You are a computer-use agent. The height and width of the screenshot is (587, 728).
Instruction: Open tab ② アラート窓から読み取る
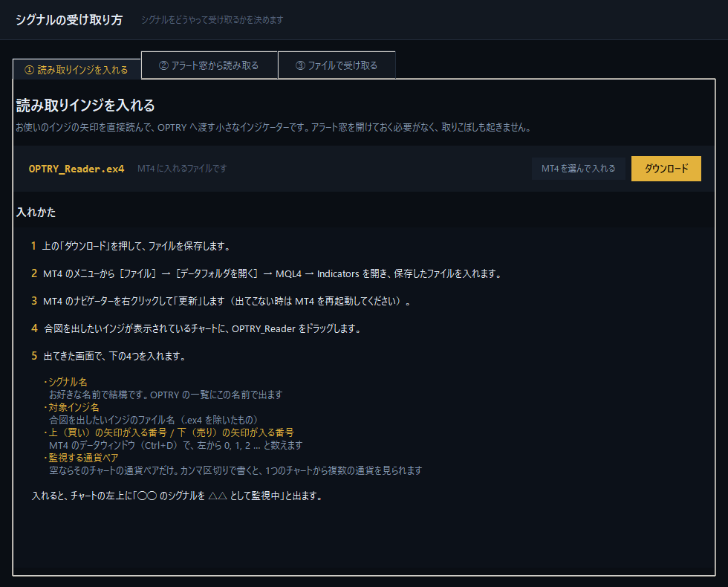click(209, 65)
